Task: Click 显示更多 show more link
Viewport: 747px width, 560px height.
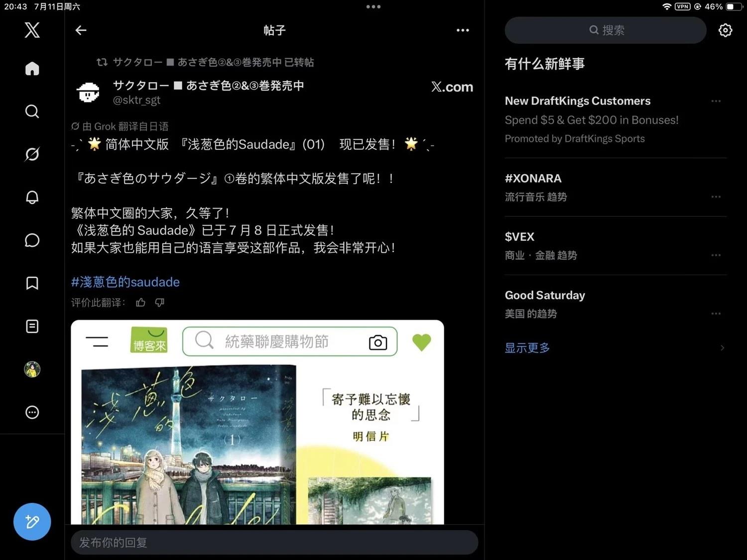Action: tap(527, 347)
